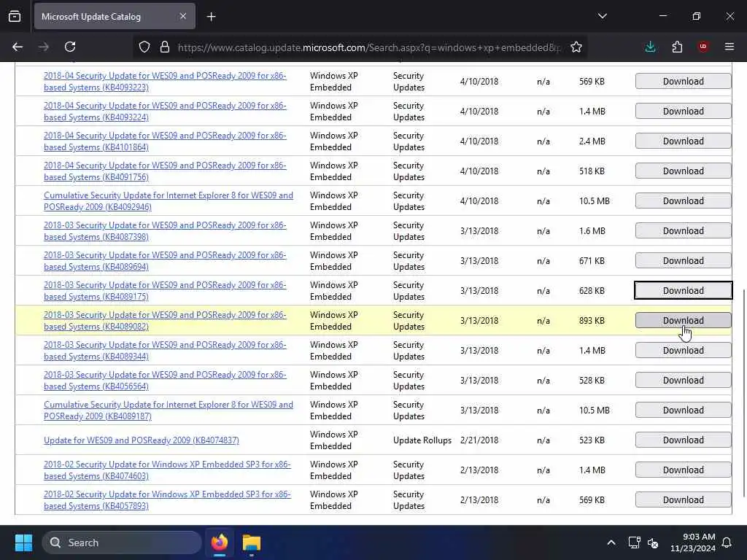
Task: Click the uBlock Origin extension icon
Action: (703, 47)
